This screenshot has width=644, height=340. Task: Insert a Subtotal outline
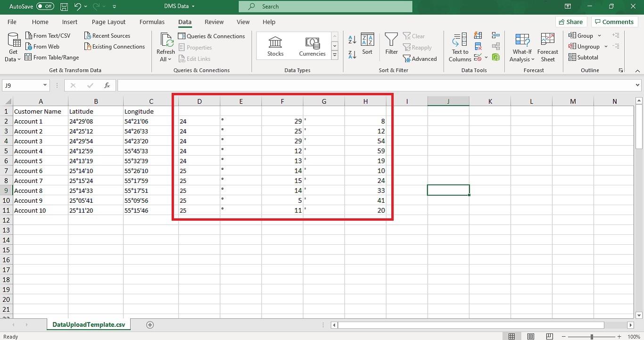click(583, 57)
